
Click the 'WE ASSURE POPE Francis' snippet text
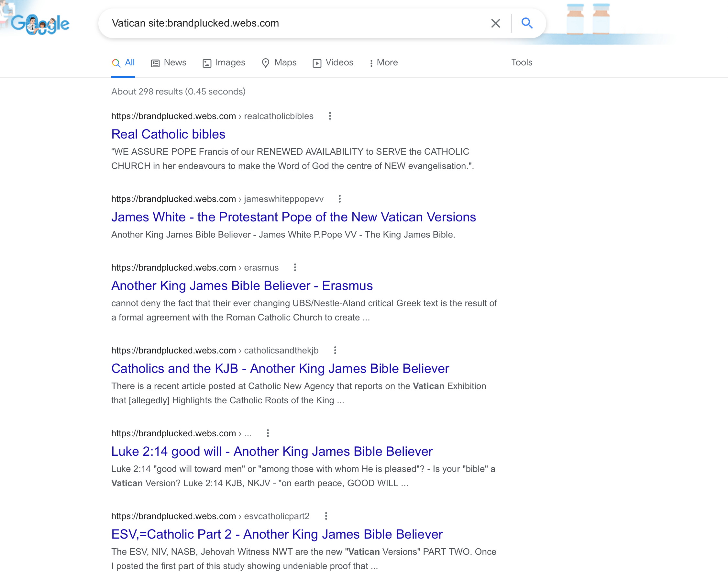tap(292, 159)
